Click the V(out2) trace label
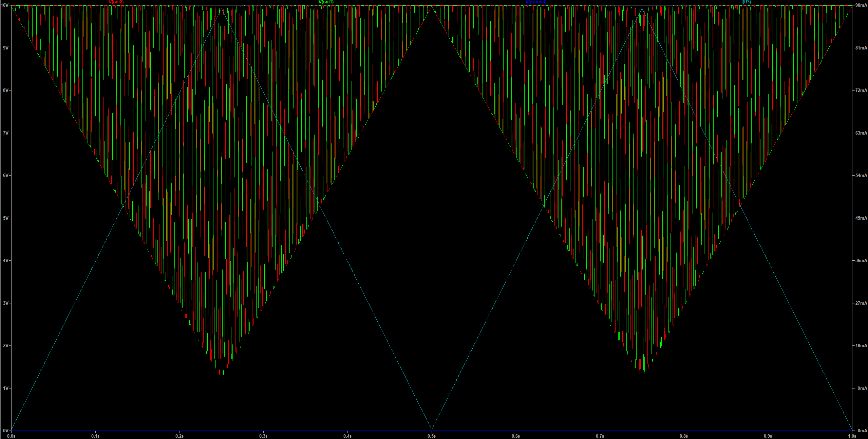 click(116, 2)
